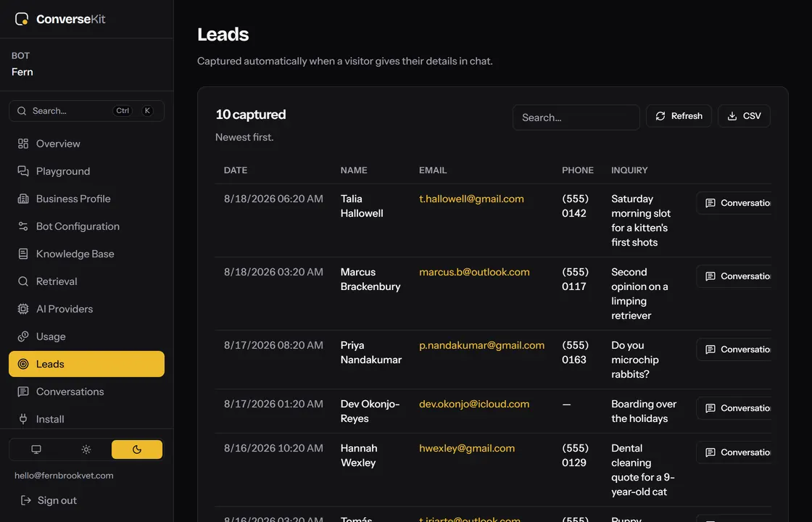Image resolution: width=812 pixels, height=522 pixels.
Task: Click the Sign out arrow icon
Action: coord(25,500)
